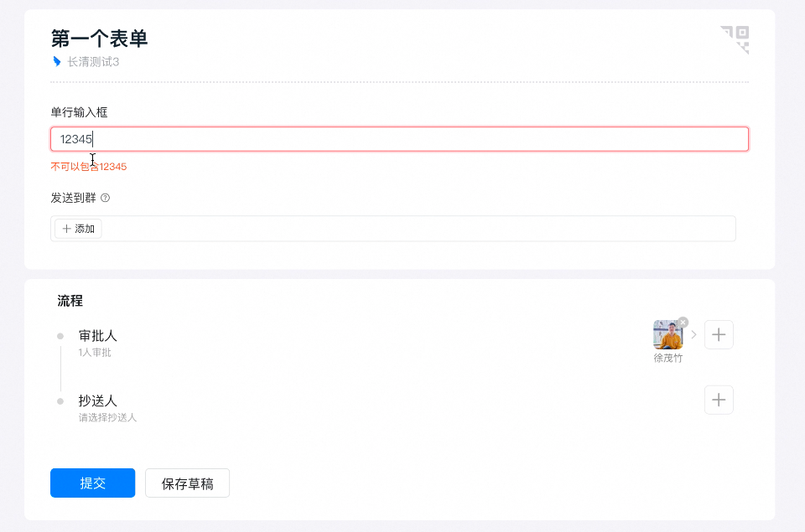Click the arrow chevron after approver avatar
This screenshot has height=532, width=805.
point(693,335)
